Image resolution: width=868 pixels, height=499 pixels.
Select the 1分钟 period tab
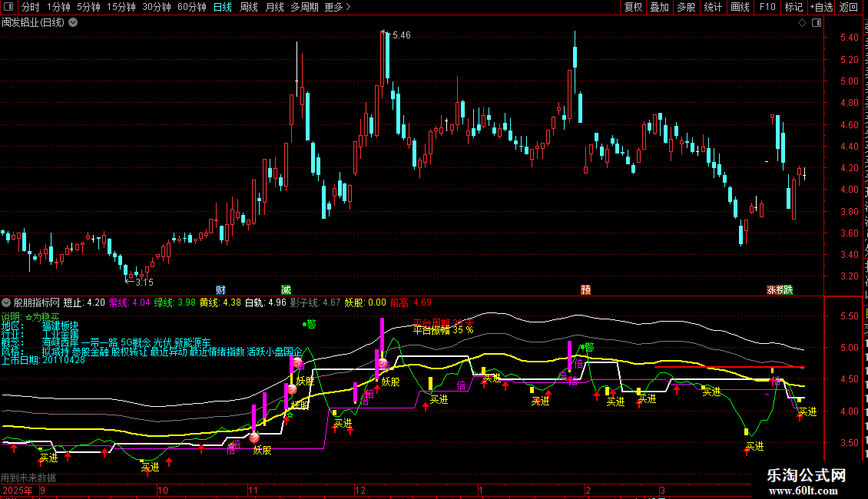click(58, 7)
